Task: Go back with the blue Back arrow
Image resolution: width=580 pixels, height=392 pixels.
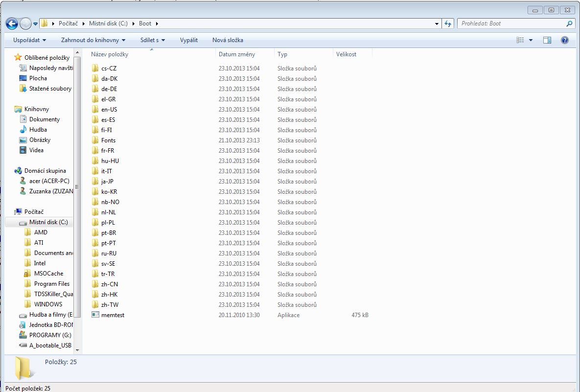Action: pos(12,23)
